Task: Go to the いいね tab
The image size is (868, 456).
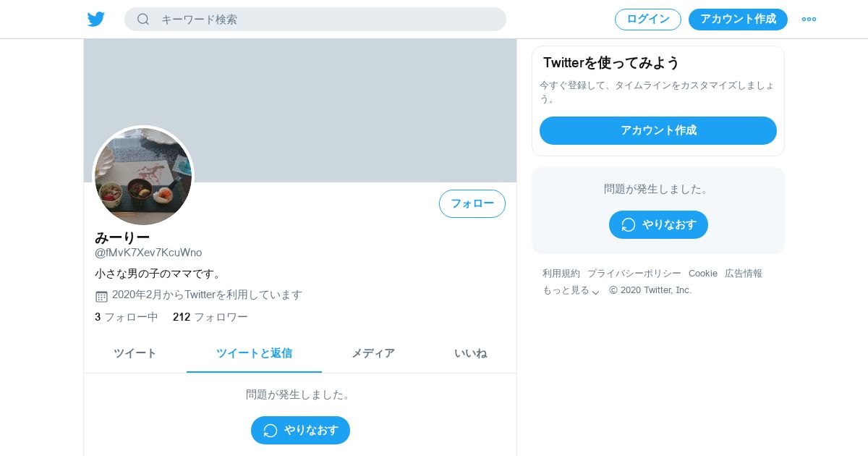Action: [470, 353]
